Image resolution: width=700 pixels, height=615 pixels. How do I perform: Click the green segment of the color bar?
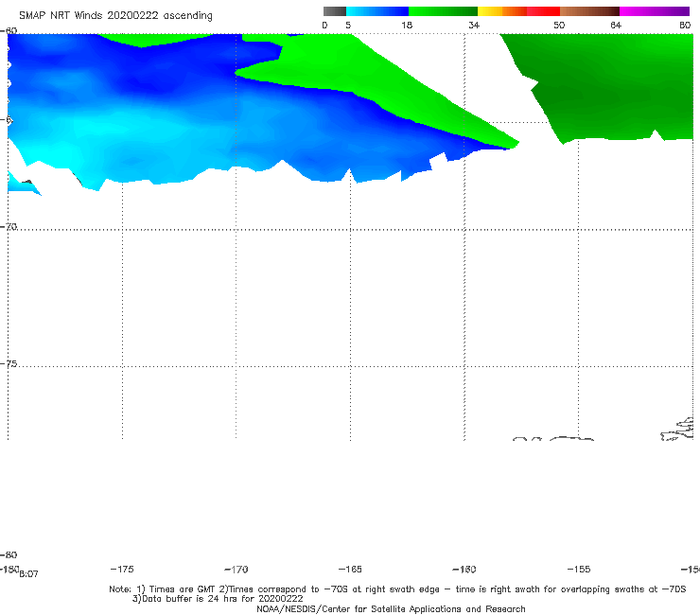pos(443,11)
